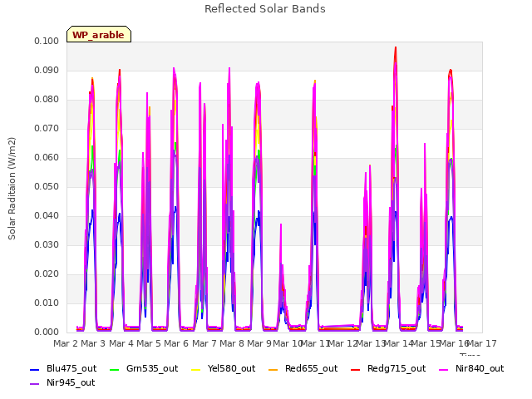
Task: Click the WP_arable annotation box
Action: tap(99, 34)
